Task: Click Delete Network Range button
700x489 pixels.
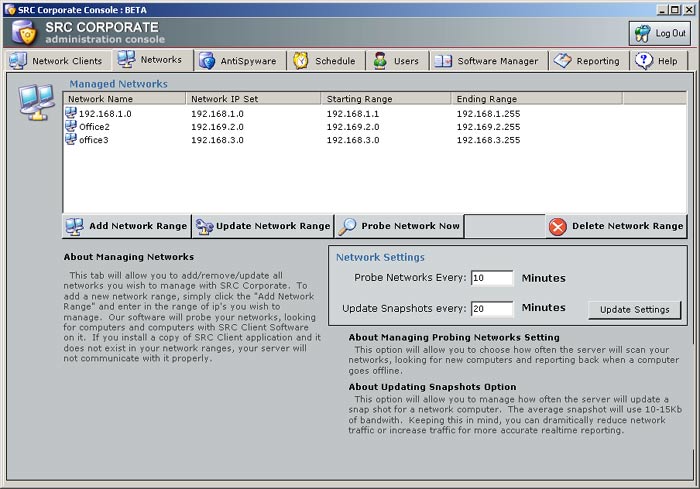Action: tap(616, 226)
